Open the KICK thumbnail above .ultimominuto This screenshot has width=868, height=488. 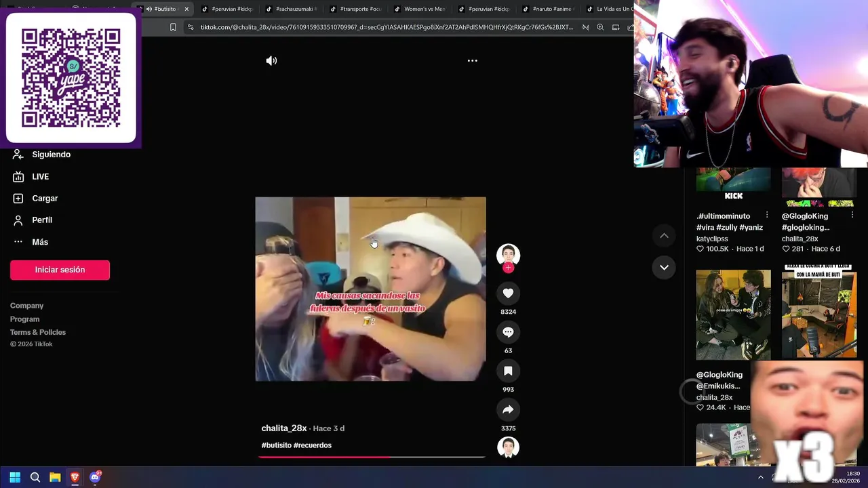click(733, 184)
